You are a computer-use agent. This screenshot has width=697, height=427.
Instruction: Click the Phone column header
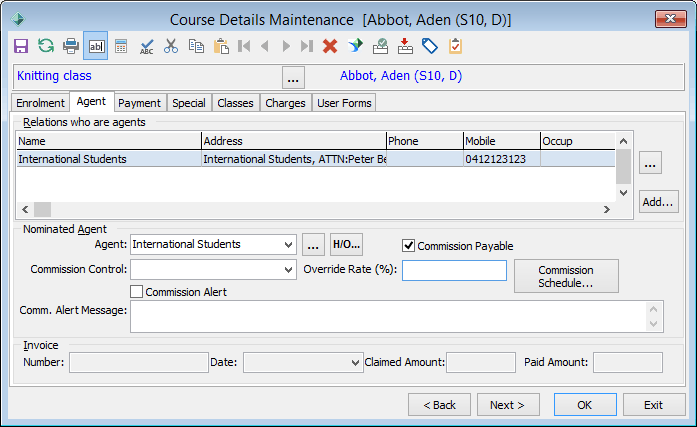[x=425, y=141]
